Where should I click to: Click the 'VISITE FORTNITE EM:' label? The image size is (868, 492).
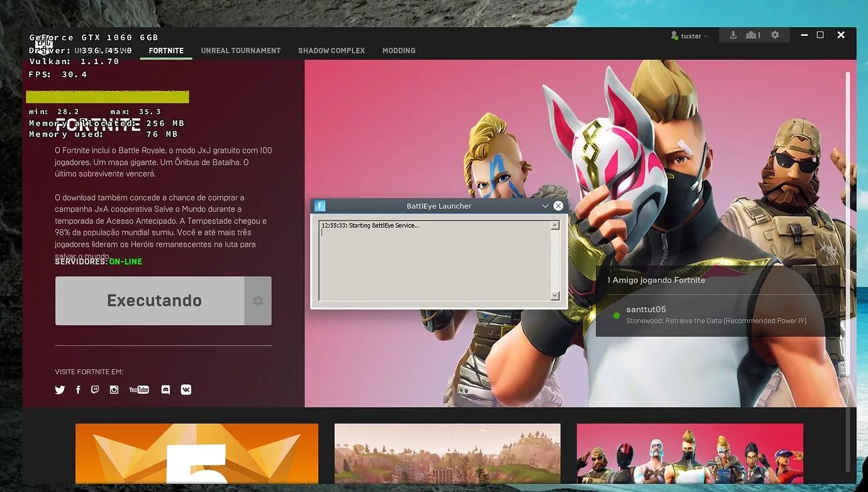[89, 372]
